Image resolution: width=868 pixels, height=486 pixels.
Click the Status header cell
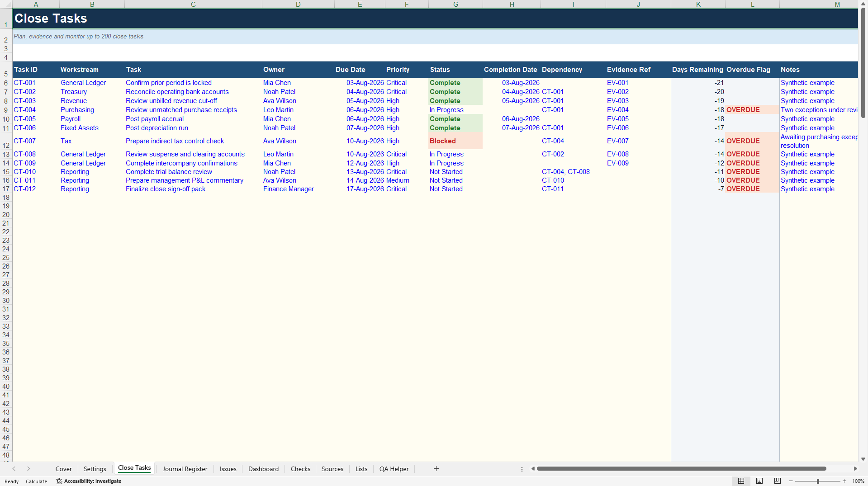[455, 70]
